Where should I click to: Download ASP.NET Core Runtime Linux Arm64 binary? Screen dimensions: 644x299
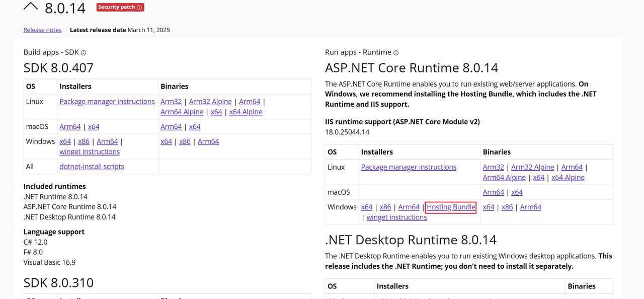coord(572,167)
